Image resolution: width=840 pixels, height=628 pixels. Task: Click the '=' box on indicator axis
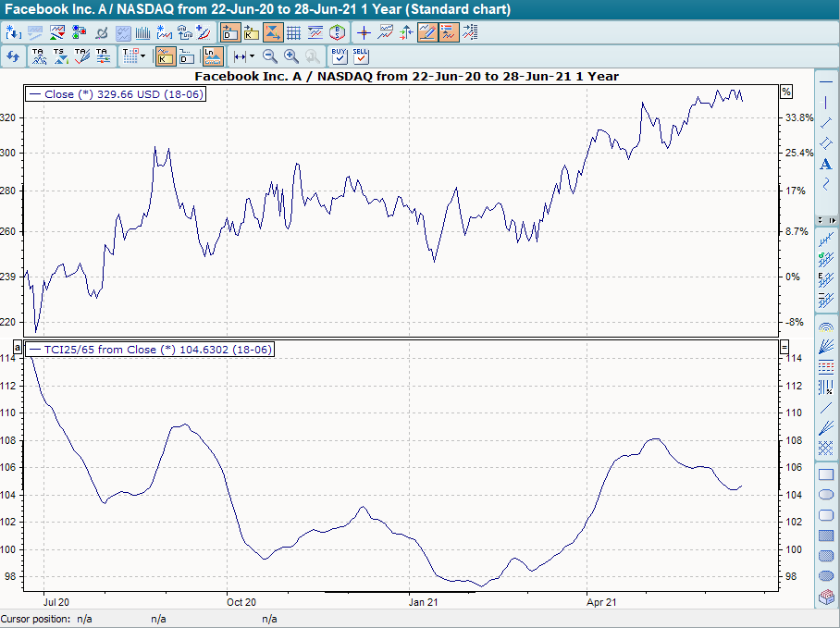pos(785,347)
